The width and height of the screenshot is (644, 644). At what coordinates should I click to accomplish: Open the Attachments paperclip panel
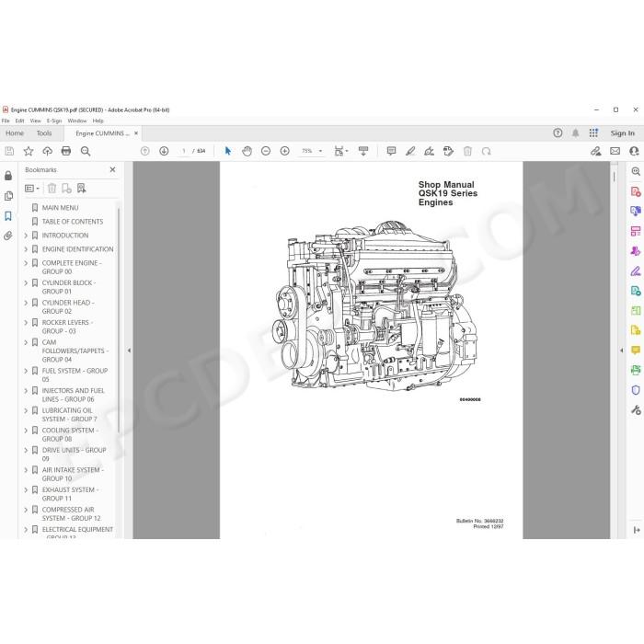tap(8, 236)
